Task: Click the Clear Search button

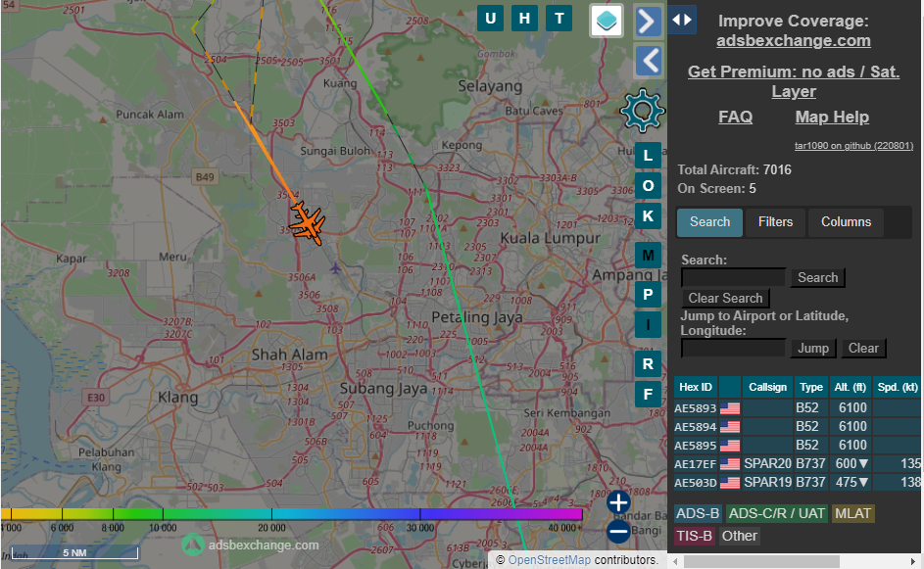Action: pyautogui.click(x=725, y=298)
